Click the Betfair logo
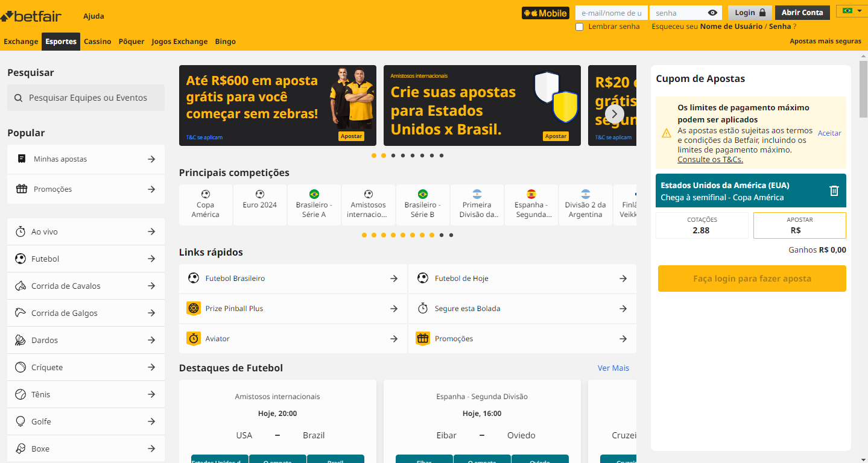The width and height of the screenshot is (868, 463). [x=31, y=16]
